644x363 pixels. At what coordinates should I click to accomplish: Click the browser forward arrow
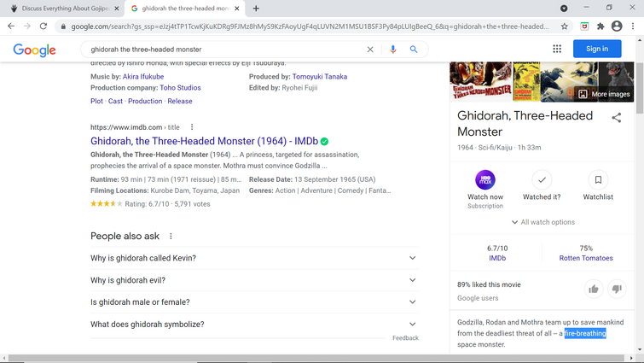pos(27,26)
